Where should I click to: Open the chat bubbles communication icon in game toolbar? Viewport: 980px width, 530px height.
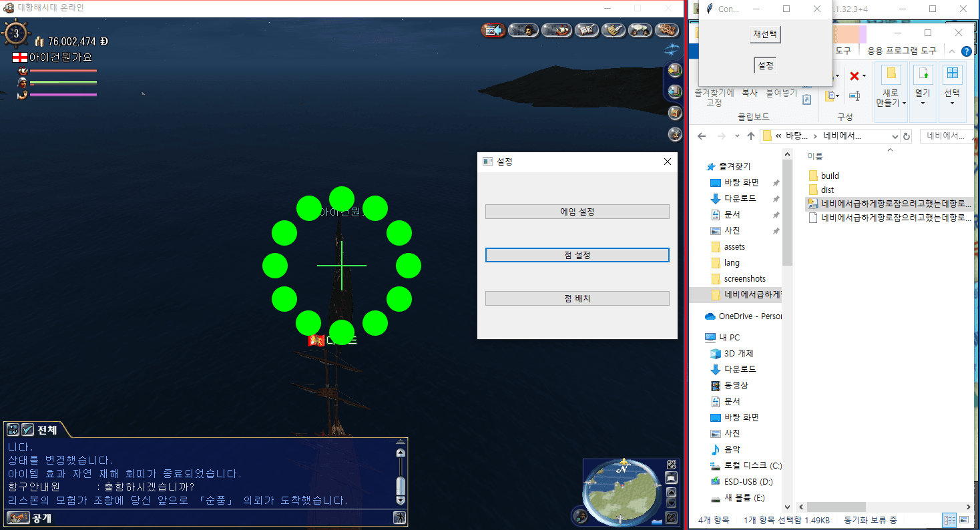pyautogui.click(x=640, y=30)
